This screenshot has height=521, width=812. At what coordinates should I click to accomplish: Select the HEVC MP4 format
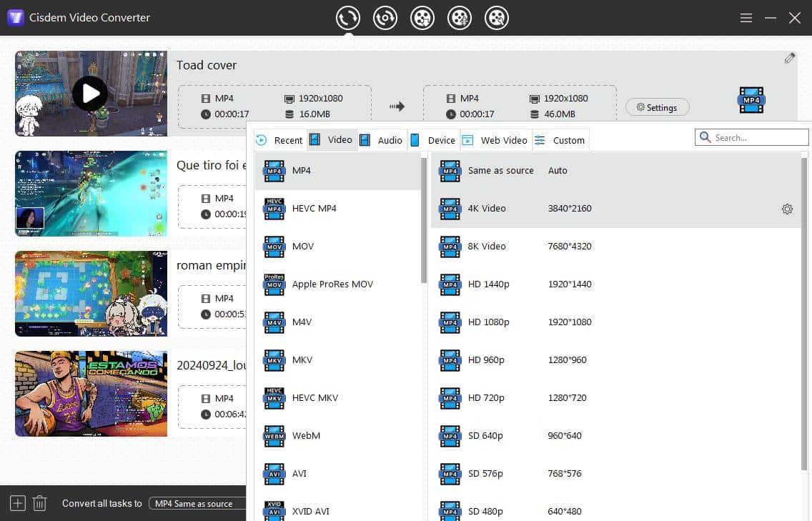pos(314,209)
